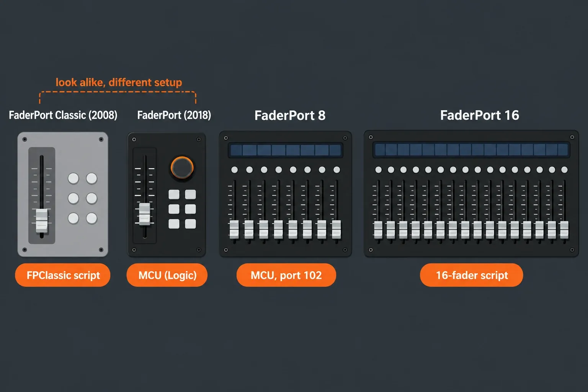Click the display strip on FaderPort 8
Viewport: 588px width, 392px height.
click(x=286, y=150)
